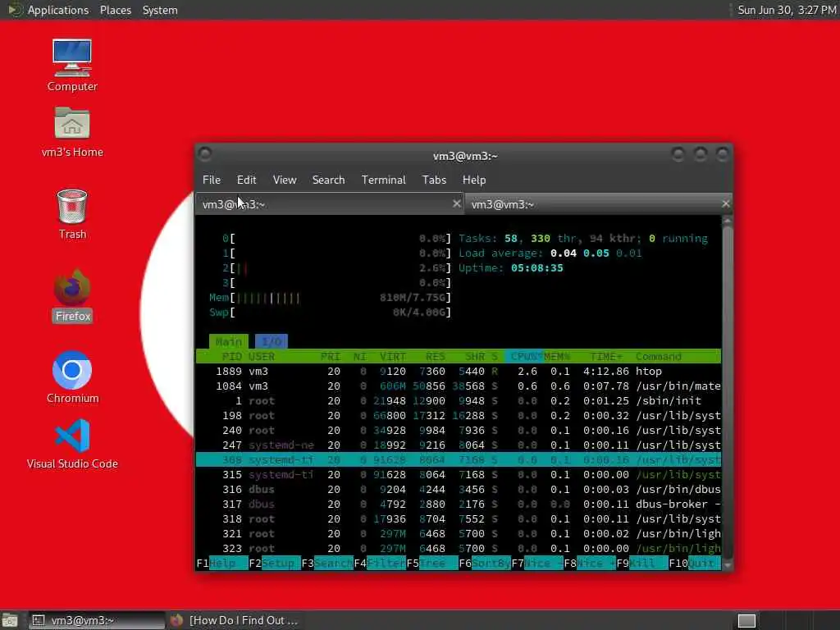Image resolution: width=840 pixels, height=630 pixels.
Task: Open the Terminal menu in menubar
Action: [384, 180]
